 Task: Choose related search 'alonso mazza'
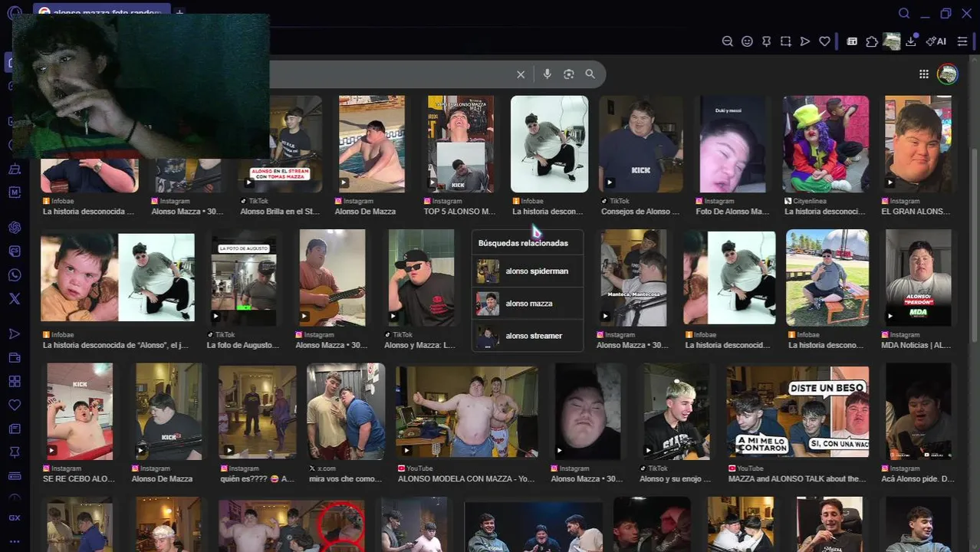528,304
